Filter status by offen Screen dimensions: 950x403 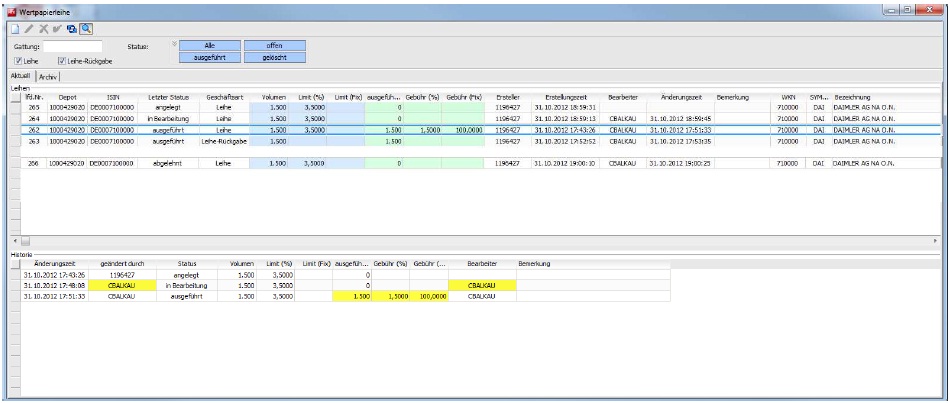pyautogui.click(x=274, y=45)
